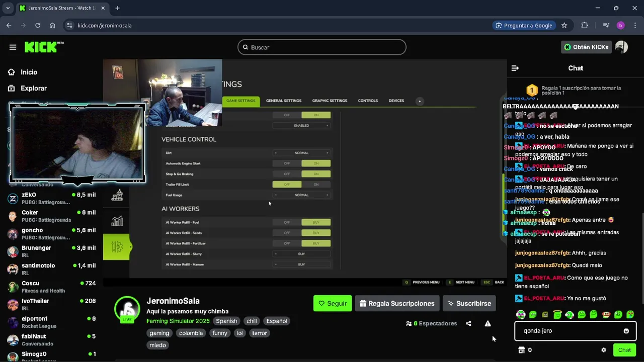Select the colombia tag
Viewport: 644px width, 362px height.
point(191,333)
